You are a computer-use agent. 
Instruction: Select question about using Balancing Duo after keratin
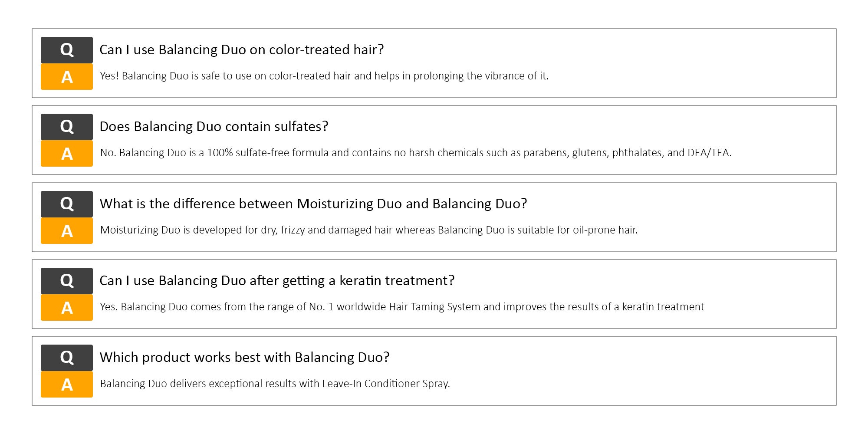click(277, 281)
